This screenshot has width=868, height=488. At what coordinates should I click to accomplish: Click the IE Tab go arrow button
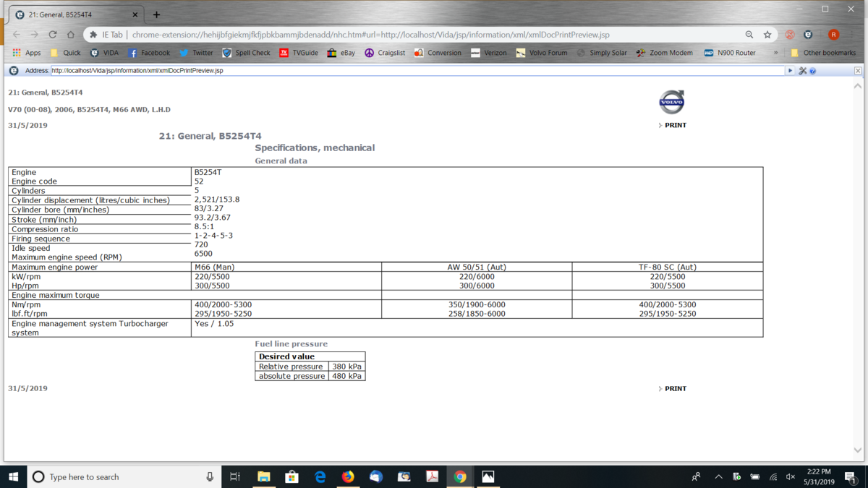(790, 71)
